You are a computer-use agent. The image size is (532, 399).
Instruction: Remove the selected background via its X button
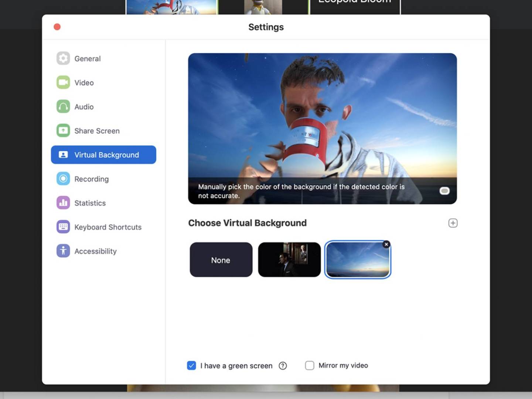[x=386, y=244]
